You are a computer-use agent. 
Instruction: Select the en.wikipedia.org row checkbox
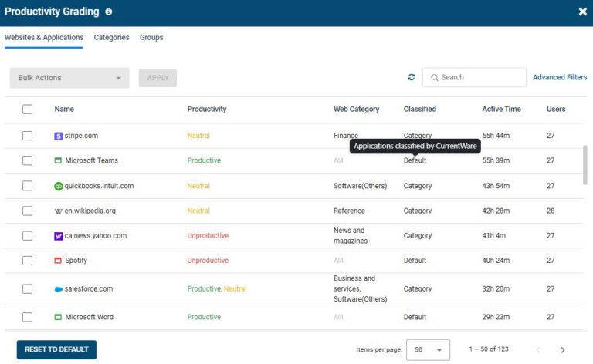[x=27, y=211]
